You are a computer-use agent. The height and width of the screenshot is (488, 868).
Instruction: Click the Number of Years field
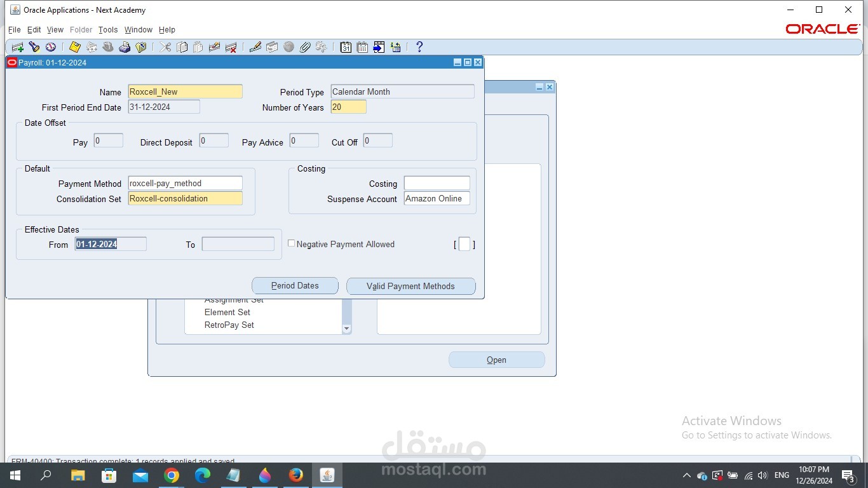[x=348, y=107]
